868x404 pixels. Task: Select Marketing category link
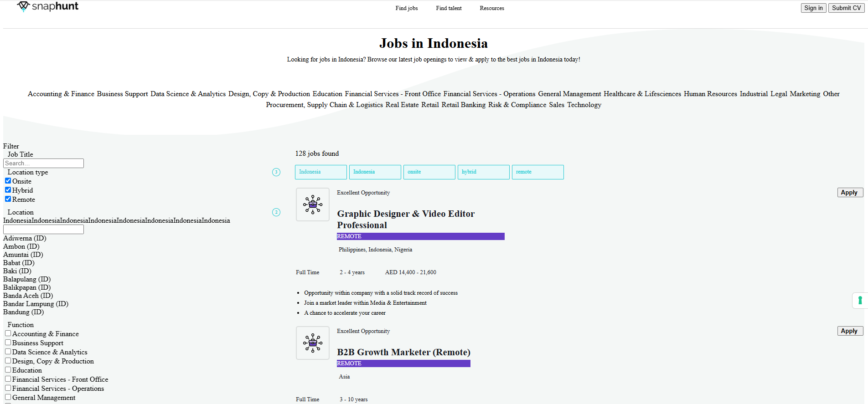tap(805, 94)
